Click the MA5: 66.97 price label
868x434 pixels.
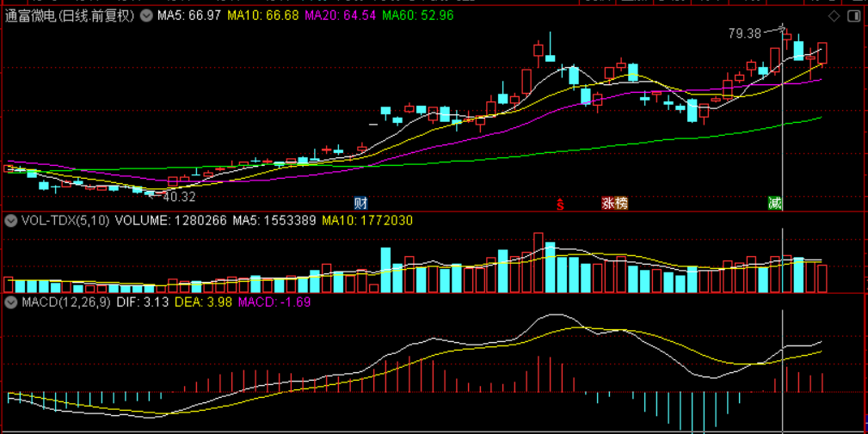[189, 15]
